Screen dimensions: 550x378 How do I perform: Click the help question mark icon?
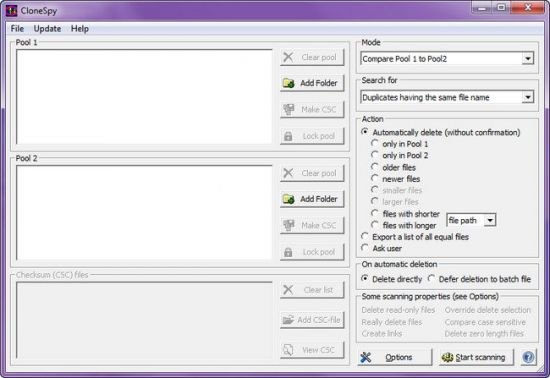click(x=528, y=357)
